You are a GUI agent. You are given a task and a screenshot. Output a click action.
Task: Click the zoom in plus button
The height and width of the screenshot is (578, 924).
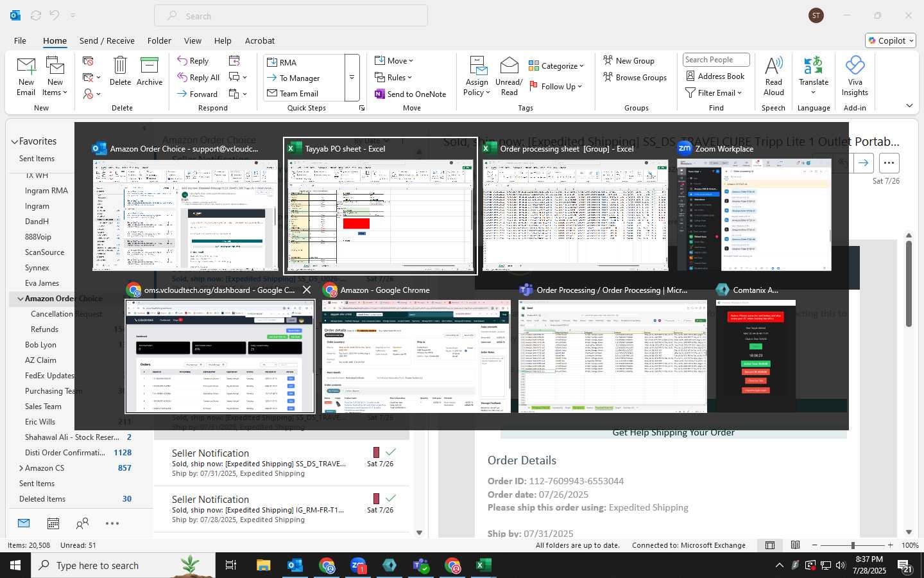click(890, 545)
